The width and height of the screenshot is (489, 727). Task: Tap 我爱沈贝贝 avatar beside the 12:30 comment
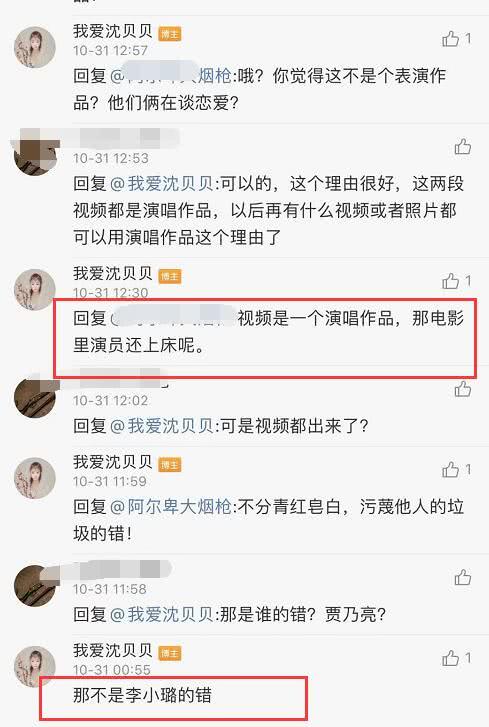[35, 289]
